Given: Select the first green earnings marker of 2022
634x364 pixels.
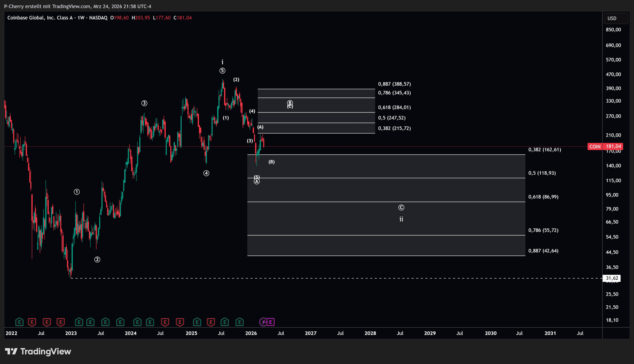Looking at the screenshot, I should 19,322.
